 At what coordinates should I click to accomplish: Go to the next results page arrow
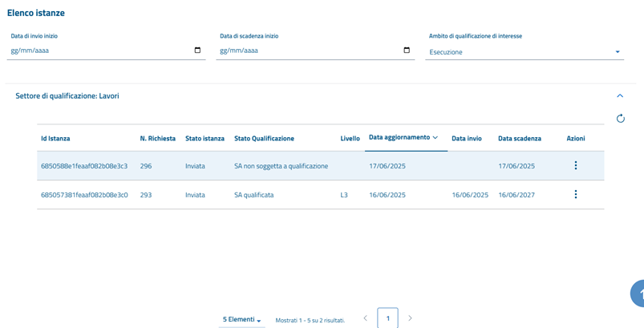point(410,318)
